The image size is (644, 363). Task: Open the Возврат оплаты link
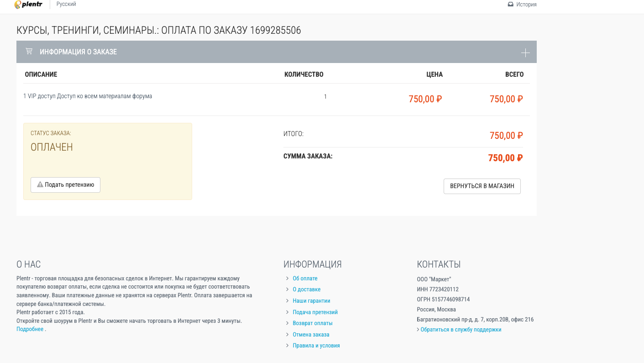pos(313,323)
